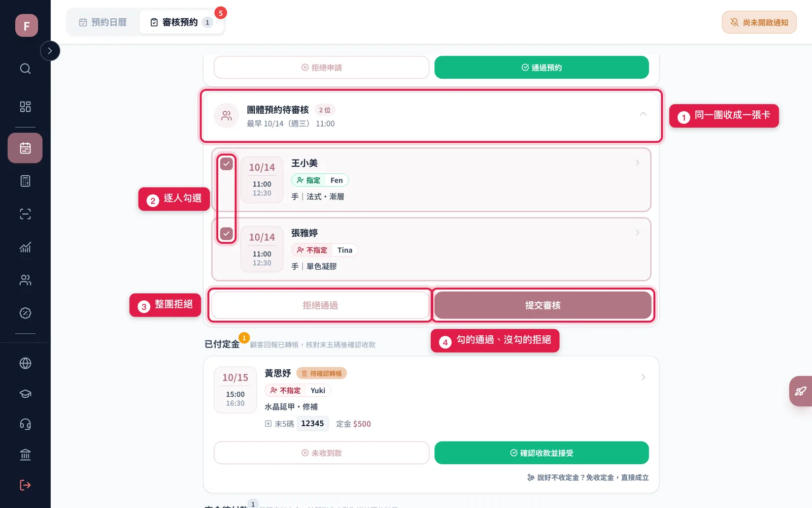Open 黃思妤 booking details chevron
This screenshot has height=508, width=812.
coord(643,377)
